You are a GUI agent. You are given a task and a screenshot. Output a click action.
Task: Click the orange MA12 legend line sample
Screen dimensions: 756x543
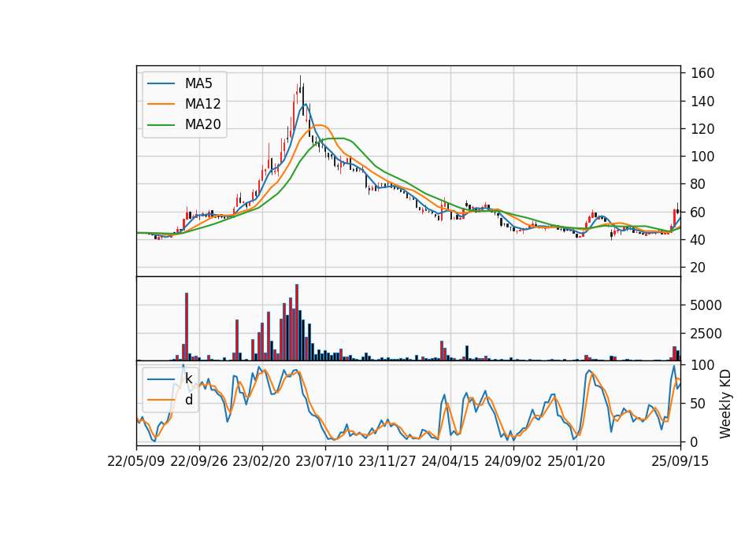click(161, 104)
